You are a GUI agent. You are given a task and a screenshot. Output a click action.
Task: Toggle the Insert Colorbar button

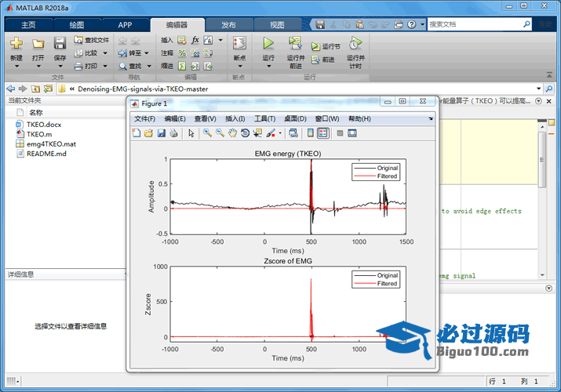(x=311, y=133)
